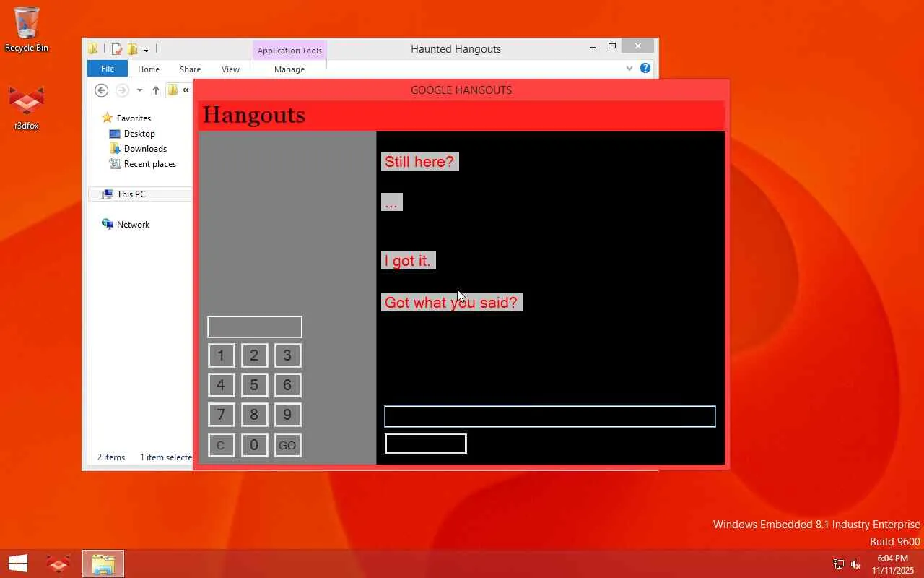Open the recent locations dropdown arrow
This screenshot has width=924, height=578.
[x=139, y=90]
